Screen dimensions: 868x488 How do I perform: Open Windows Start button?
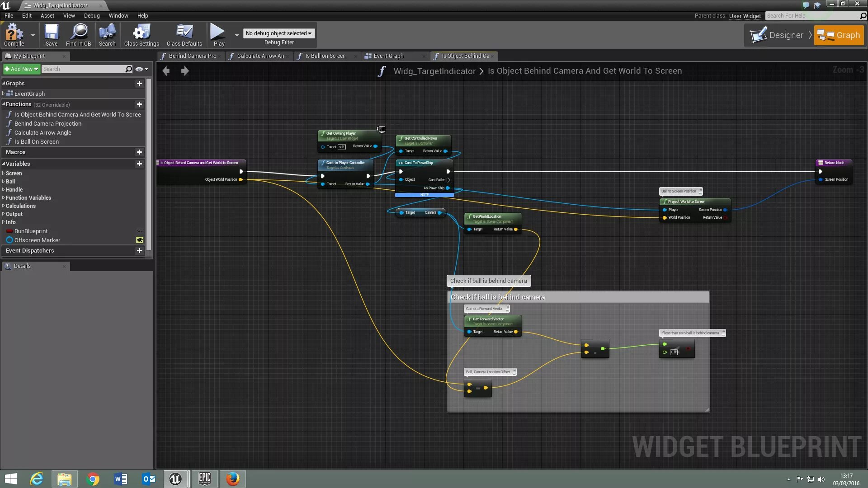click(x=10, y=479)
